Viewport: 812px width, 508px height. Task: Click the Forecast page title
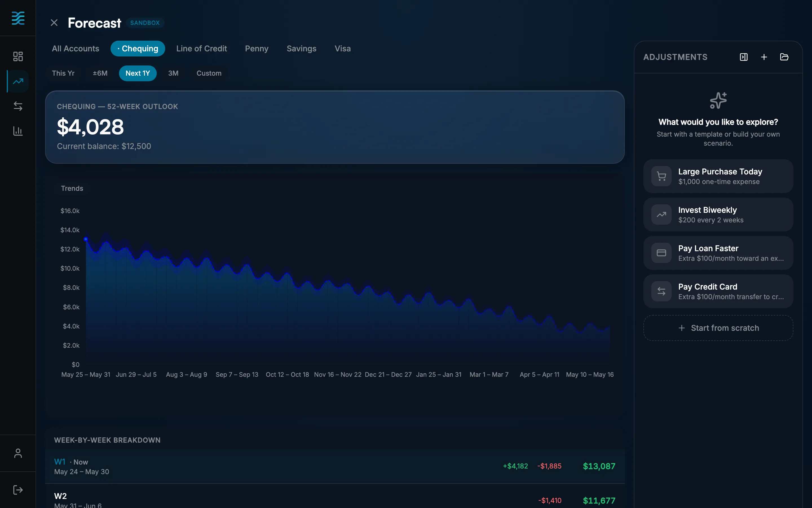coord(94,23)
